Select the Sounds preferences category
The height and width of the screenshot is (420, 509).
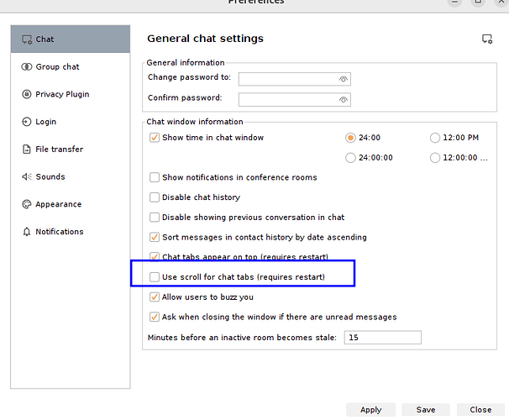click(x=50, y=176)
